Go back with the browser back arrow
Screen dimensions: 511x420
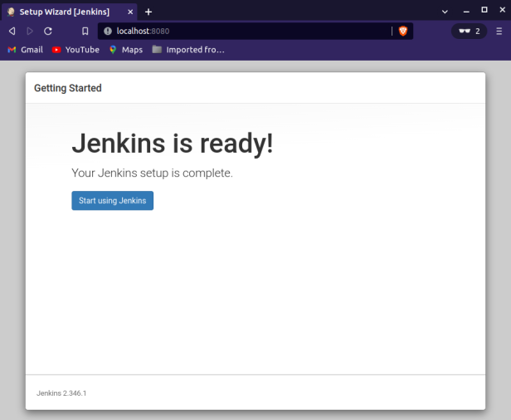point(12,31)
